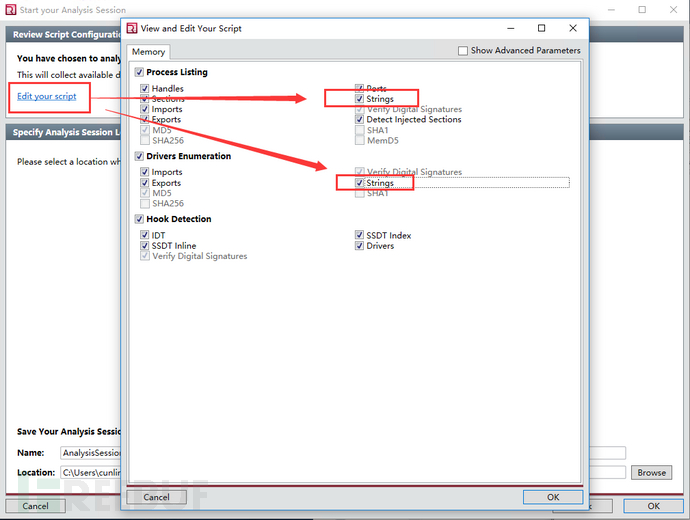
Task: Toggle the SSDT Index checkbox
Action: (360, 235)
